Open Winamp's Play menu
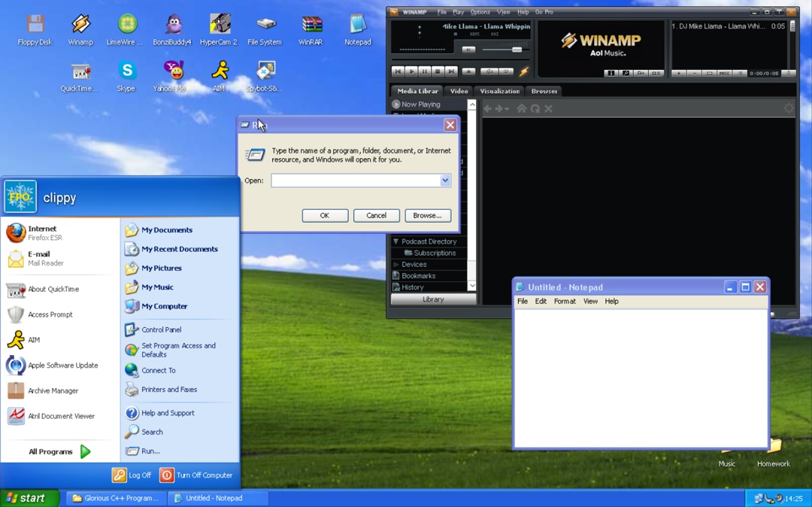 pyautogui.click(x=459, y=12)
